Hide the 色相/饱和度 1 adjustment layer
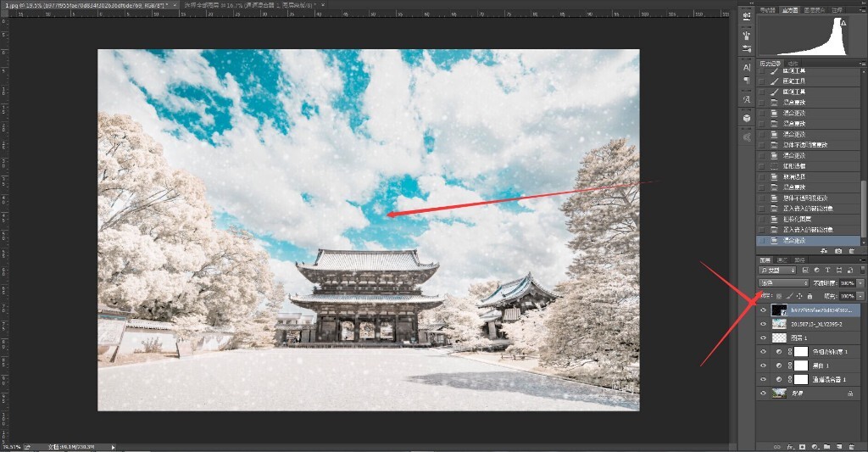This screenshot has height=452, width=868. point(764,352)
